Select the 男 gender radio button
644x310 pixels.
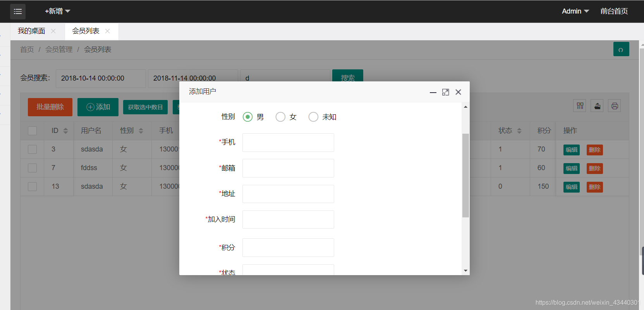pyautogui.click(x=247, y=117)
